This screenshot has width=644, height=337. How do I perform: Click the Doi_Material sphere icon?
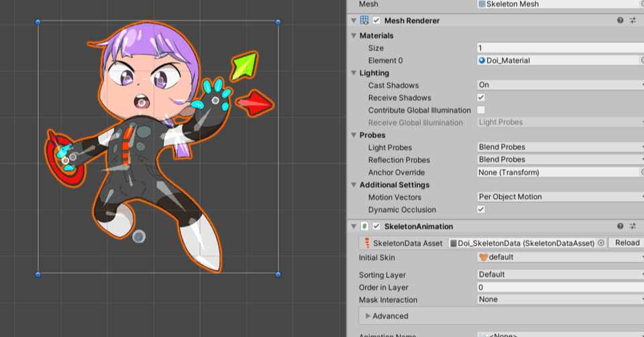click(482, 60)
